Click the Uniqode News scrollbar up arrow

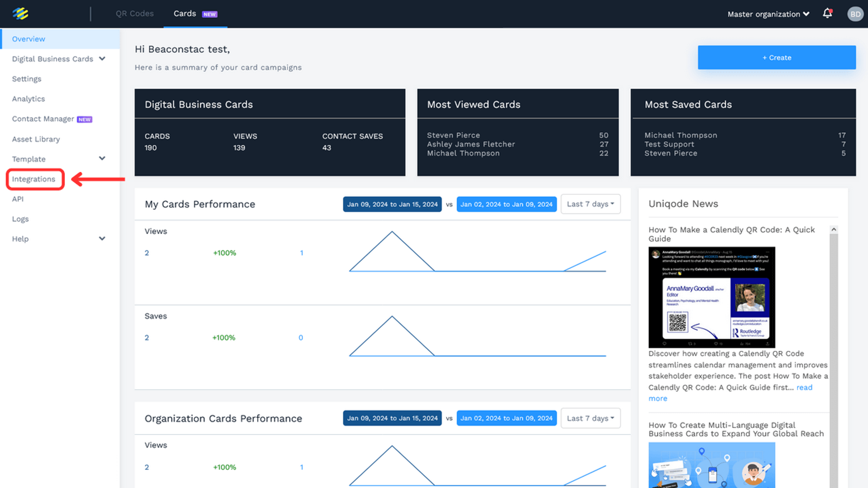pos(834,229)
